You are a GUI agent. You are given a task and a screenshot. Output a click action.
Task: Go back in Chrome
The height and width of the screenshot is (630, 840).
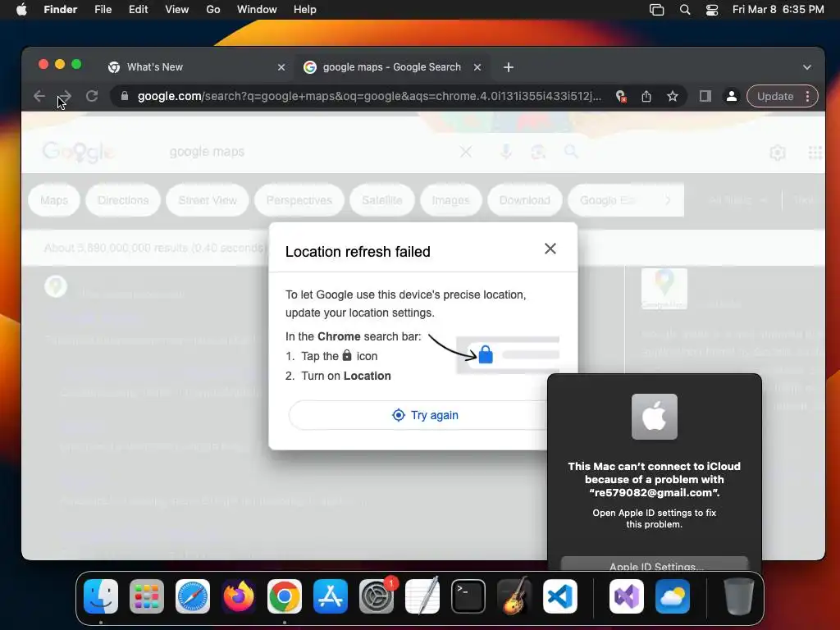coord(39,97)
